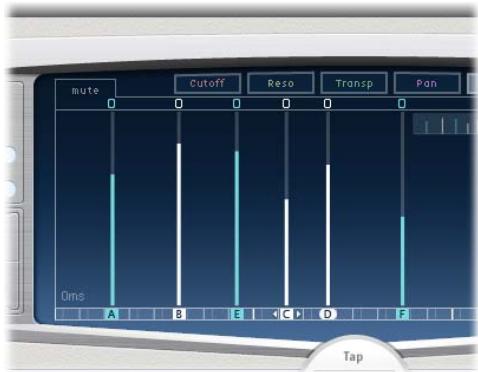
Task: Click the 0ms time label
Action: [73, 296]
